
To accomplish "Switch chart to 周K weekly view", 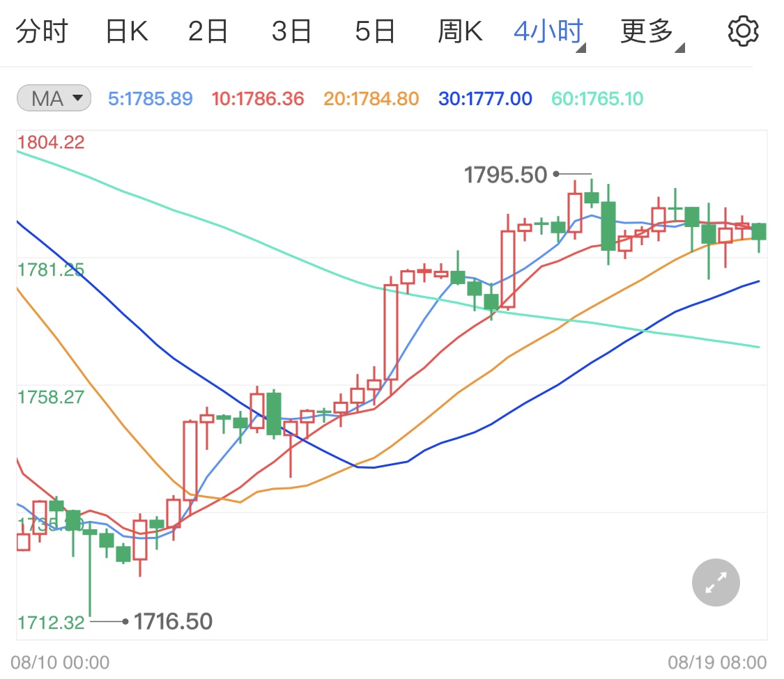I will (459, 30).
